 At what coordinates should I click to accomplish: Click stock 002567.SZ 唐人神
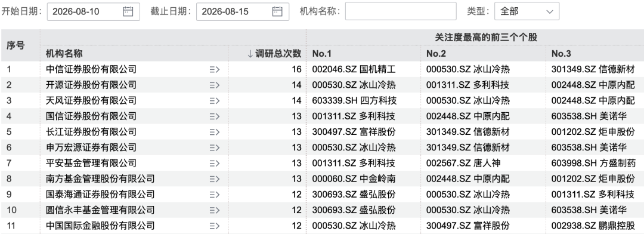point(463,164)
